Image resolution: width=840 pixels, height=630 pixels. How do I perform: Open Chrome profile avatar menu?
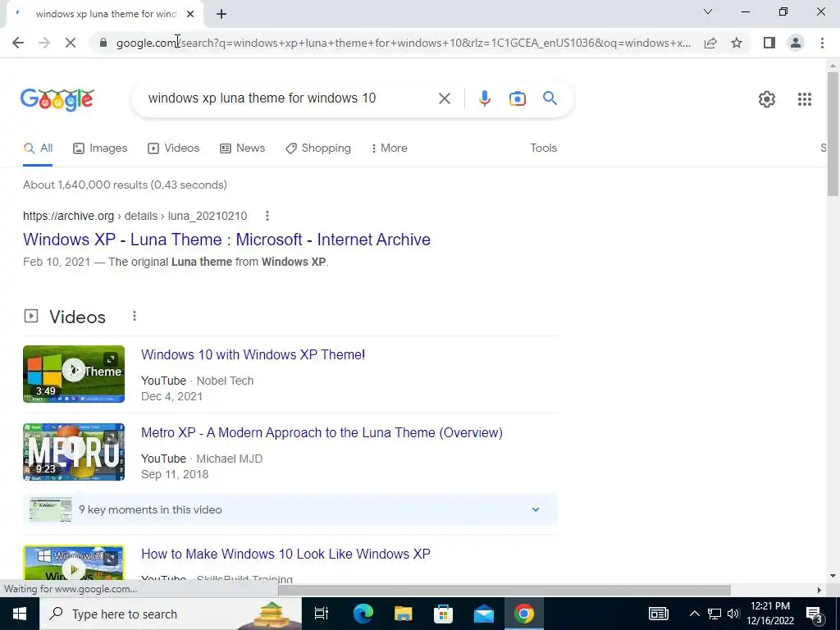click(x=796, y=43)
